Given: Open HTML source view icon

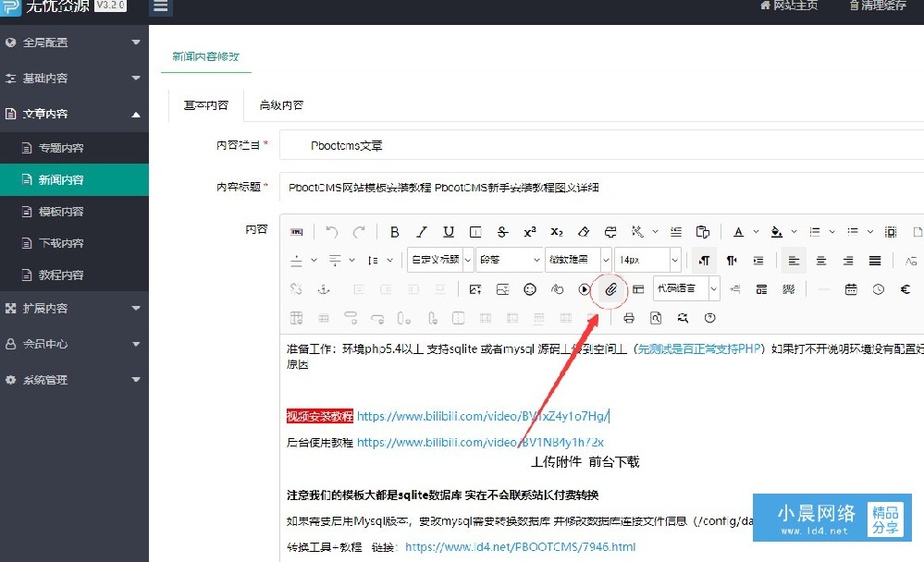Looking at the screenshot, I should point(296,232).
